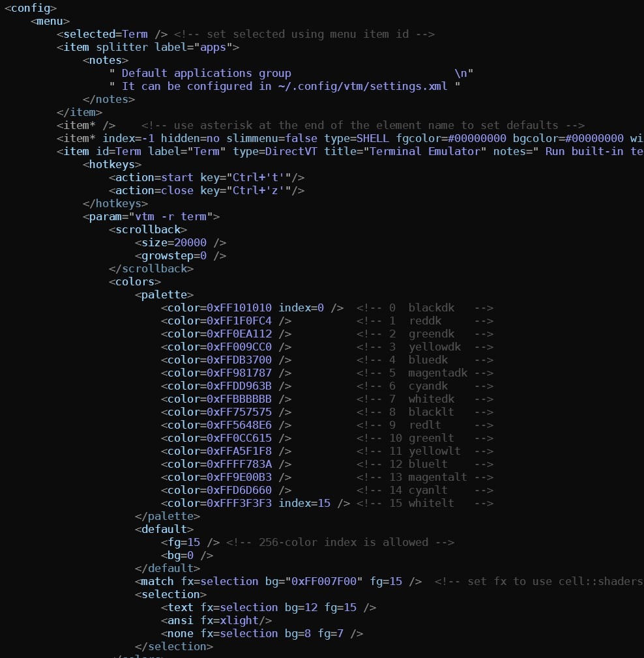Click the color value 0xFF981787

pyautogui.click(x=239, y=373)
